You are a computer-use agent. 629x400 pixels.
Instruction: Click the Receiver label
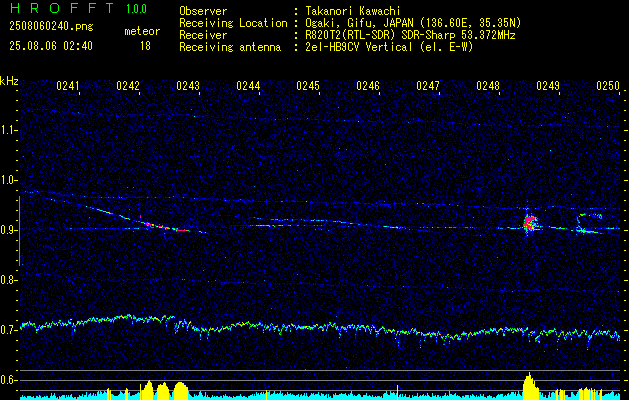tap(203, 35)
